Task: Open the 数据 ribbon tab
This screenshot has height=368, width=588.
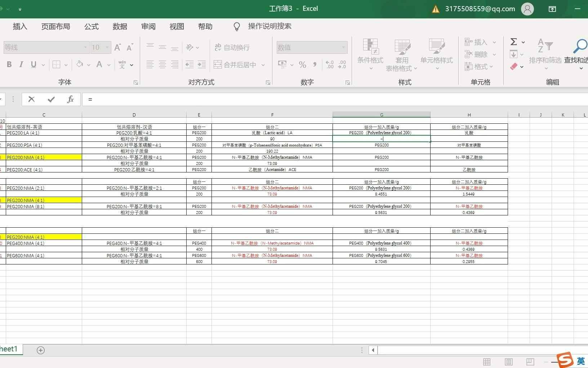Action: [x=120, y=26]
